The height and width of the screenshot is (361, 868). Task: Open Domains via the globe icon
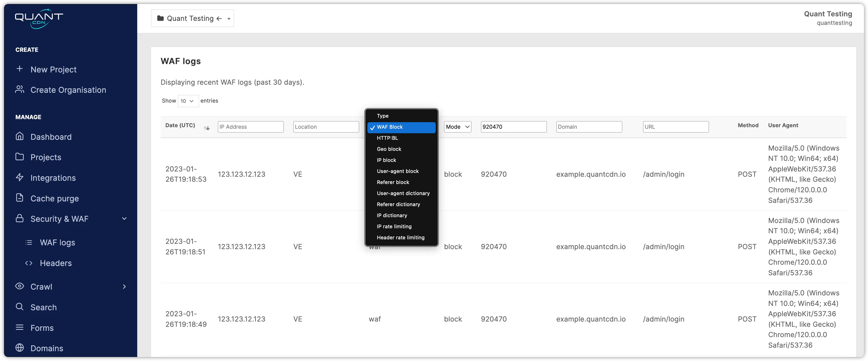(x=20, y=348)
